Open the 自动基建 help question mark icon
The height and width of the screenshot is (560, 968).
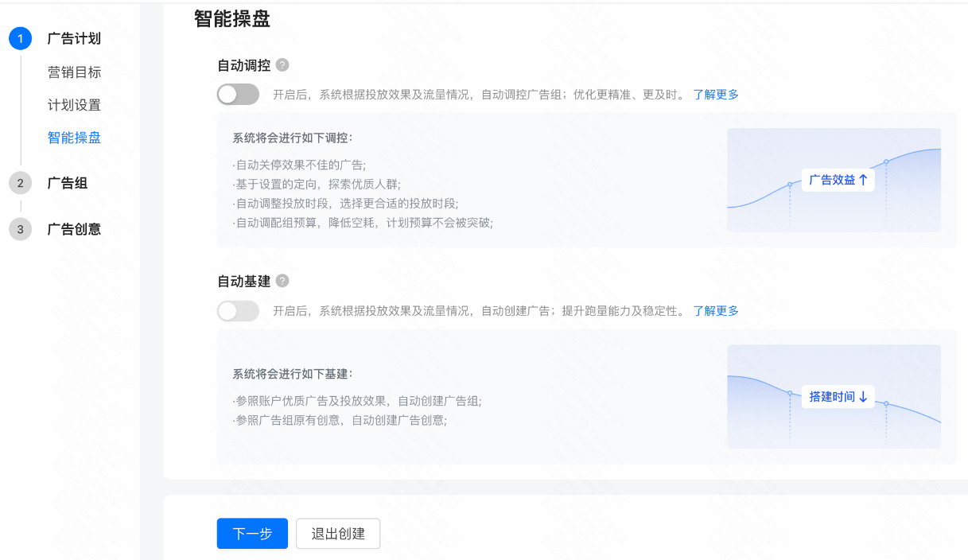point(284,282)
